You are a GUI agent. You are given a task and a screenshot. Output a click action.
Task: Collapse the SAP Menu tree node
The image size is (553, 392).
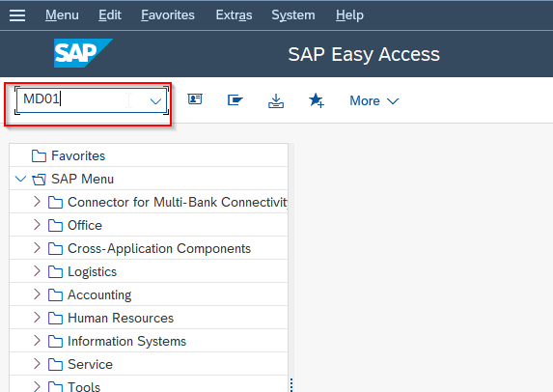(21, 179)
